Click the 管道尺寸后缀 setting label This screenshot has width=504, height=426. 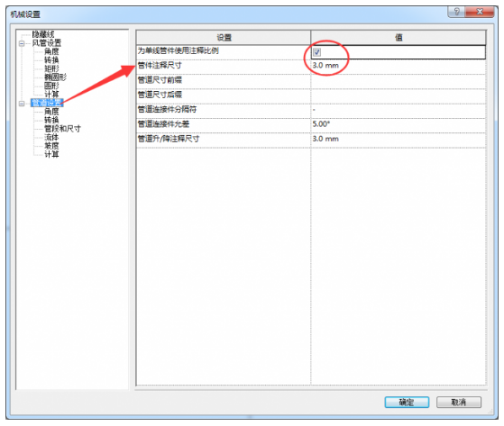tap(160, 95)
